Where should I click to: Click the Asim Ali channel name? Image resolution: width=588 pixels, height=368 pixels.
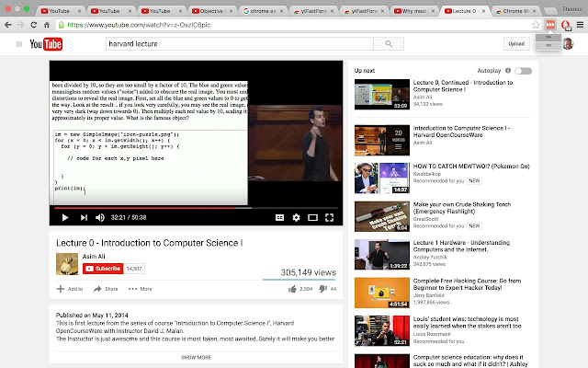tap(94, 256)
